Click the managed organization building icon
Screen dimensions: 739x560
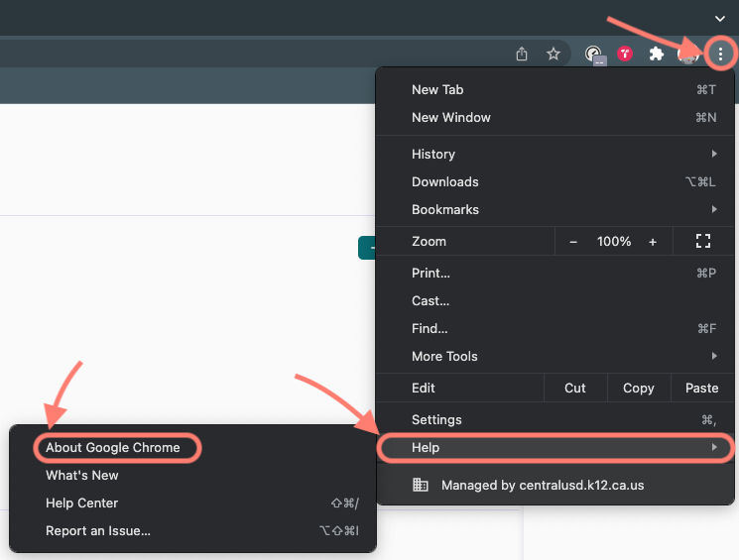[421, 485]
